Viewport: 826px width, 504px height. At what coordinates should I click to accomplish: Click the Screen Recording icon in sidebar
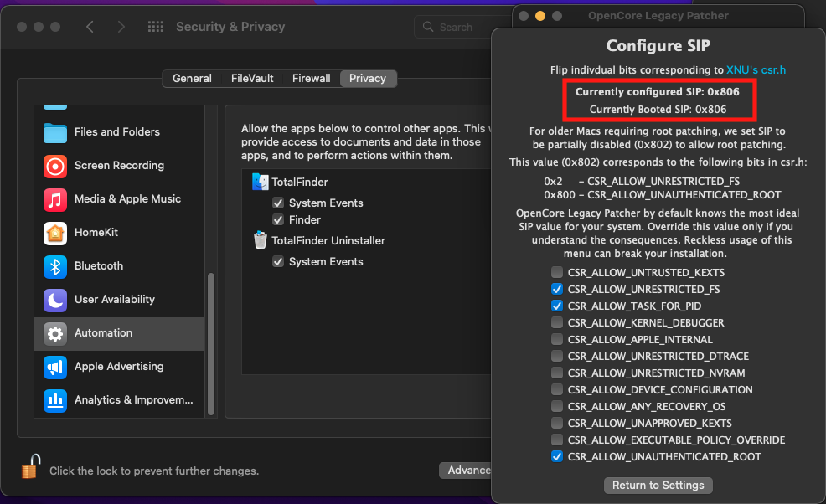point(55,166)
